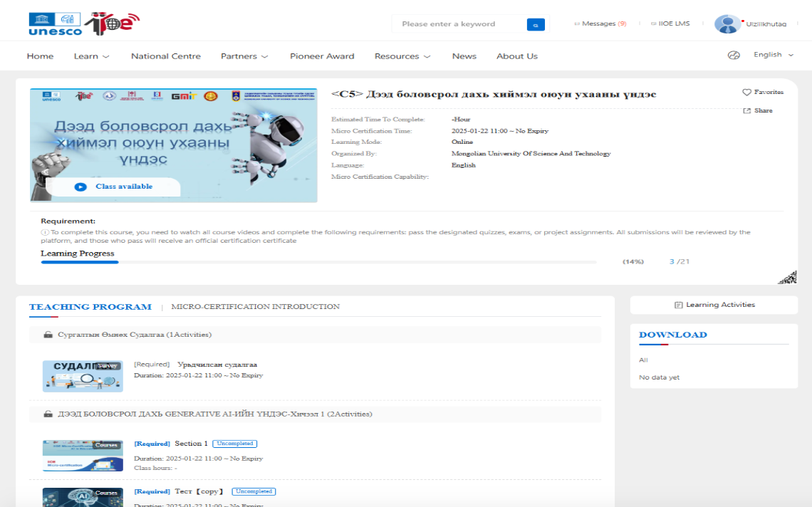Click the Favorites heart icon
This screenshot has width=812, height=507.
(746, 93)
